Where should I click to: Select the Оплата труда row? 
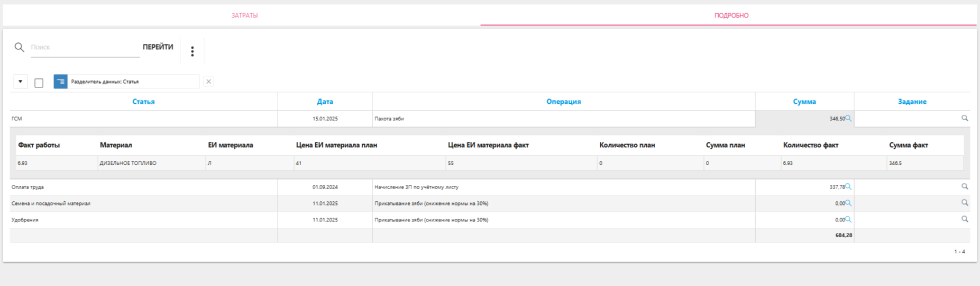point(143,187)
